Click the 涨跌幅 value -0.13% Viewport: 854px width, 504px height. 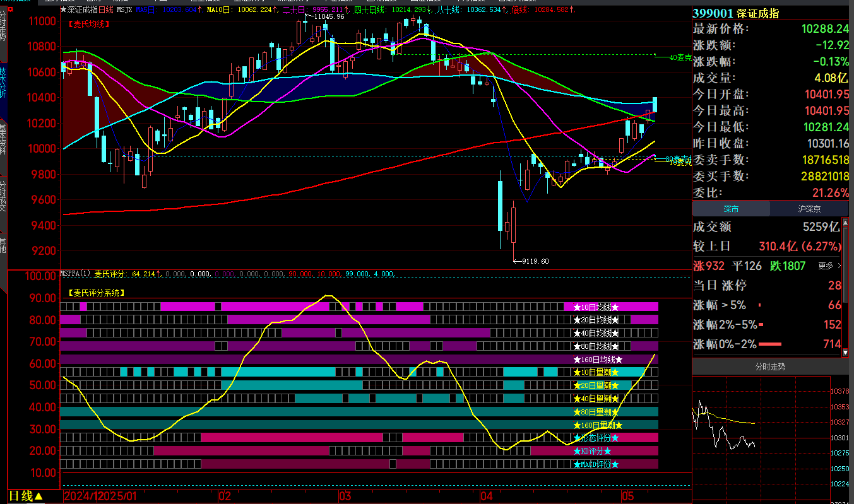pyautogui.click(x=831, y=62)
